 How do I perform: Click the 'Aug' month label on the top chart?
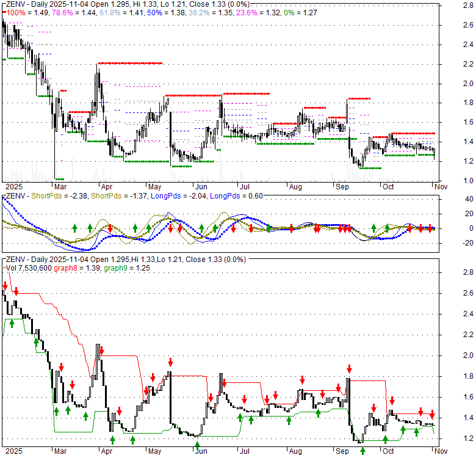(x=295, y=187)
